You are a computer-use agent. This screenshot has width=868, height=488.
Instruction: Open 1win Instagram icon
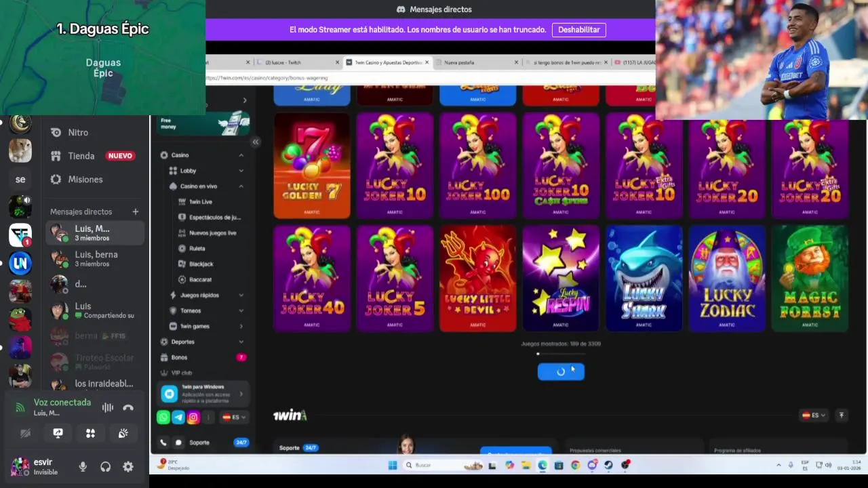coord(193,418)
